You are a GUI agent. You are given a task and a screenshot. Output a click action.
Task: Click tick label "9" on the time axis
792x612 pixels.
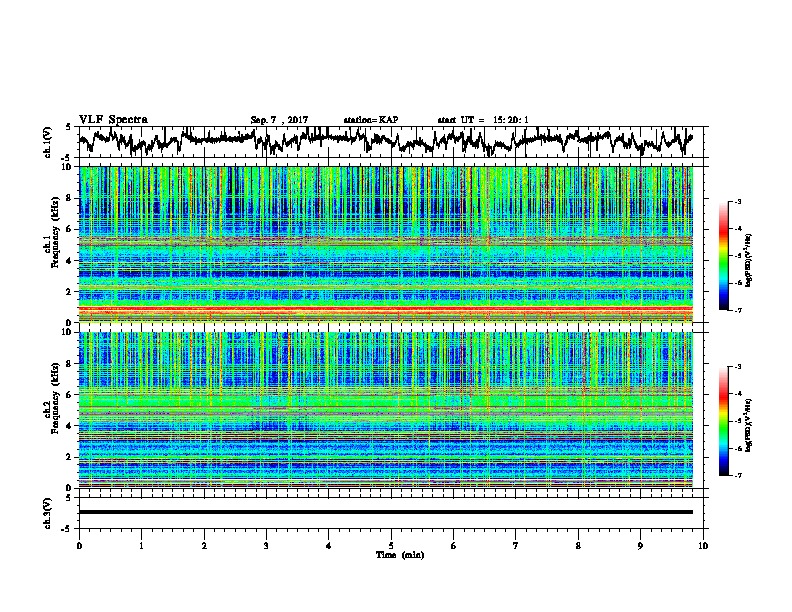pyautogui.click(x=640, y=546)
